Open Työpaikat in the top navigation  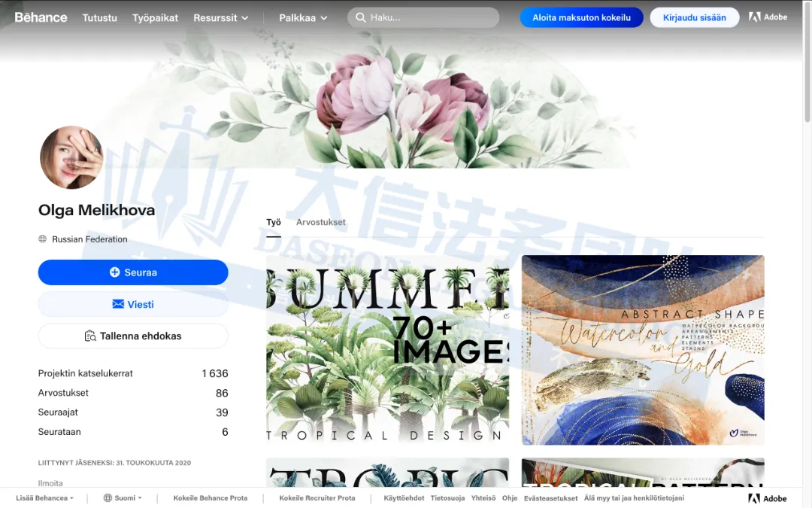pos(156,17)
